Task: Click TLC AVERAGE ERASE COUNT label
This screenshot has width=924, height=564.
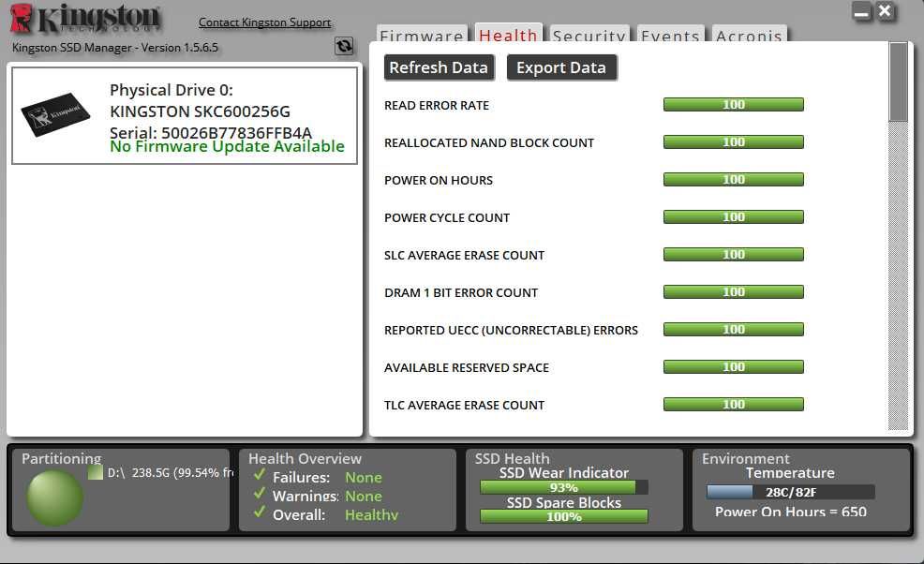Action: click(465, 406)
